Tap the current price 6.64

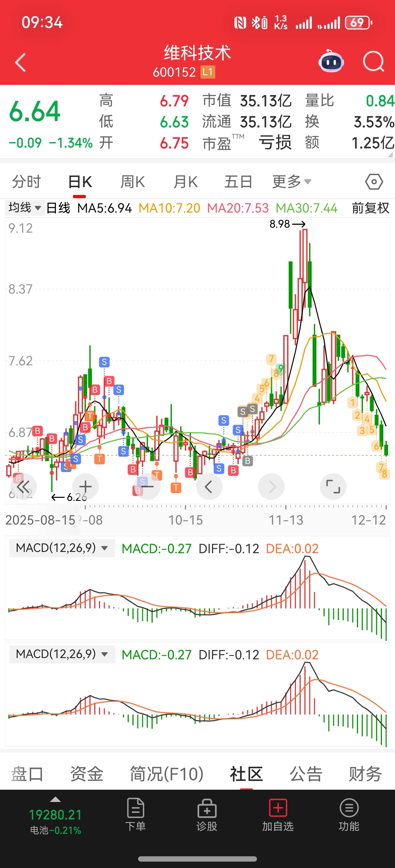35,112
